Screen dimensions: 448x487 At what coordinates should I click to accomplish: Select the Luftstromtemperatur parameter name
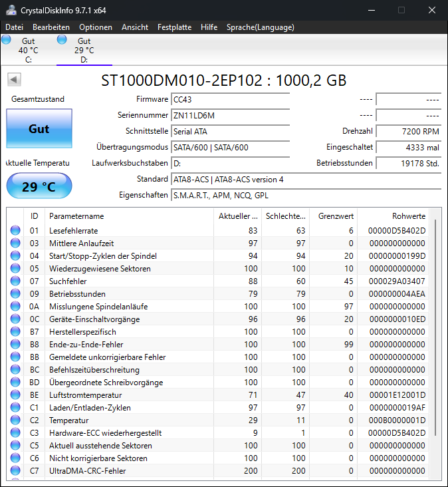[x=85, y=395]
